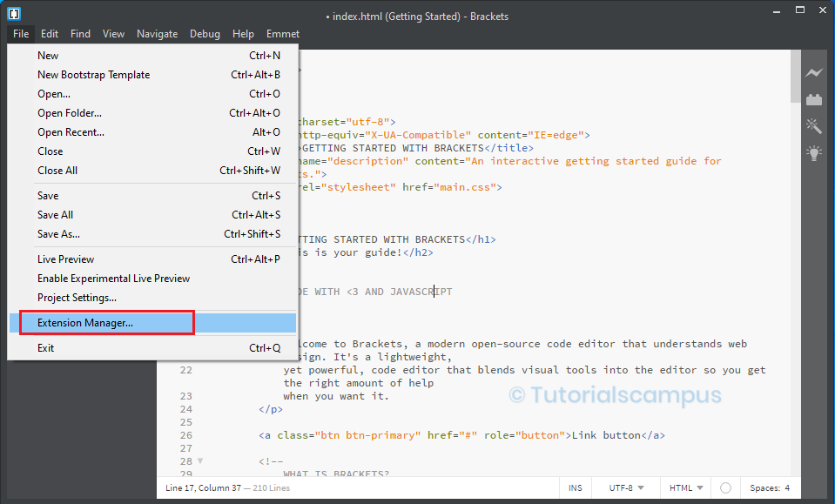Open the Debug menu

[205, 34]
